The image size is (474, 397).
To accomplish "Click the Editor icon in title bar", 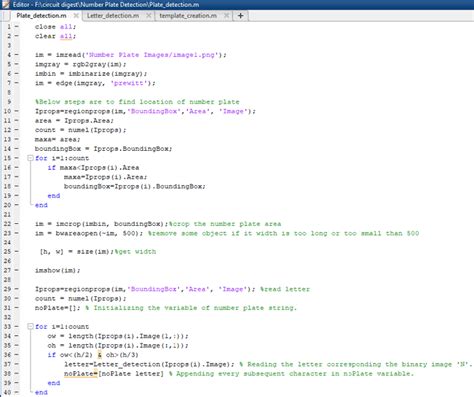I will [5, 4].
